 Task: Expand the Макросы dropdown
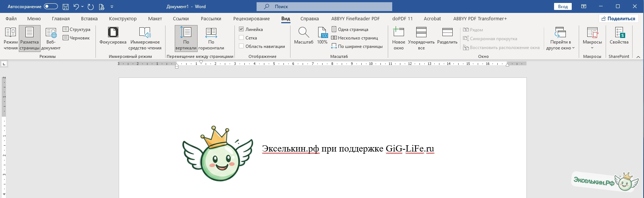pos(592,47)
